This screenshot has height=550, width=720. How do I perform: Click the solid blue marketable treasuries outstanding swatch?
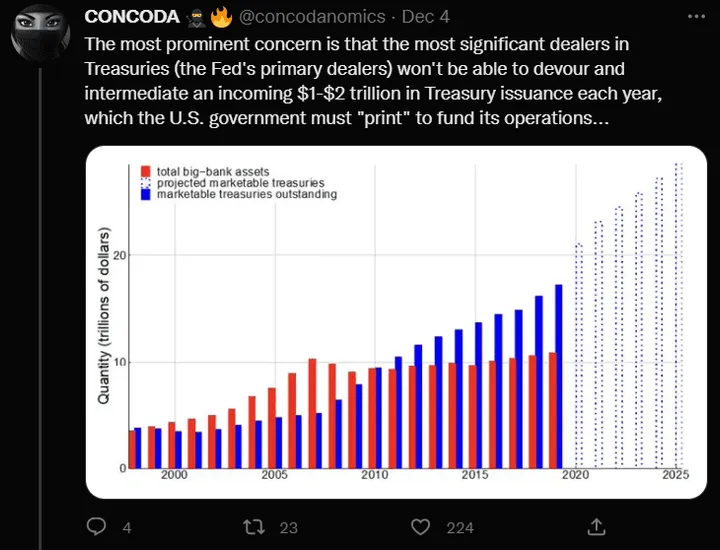(146, 194)
